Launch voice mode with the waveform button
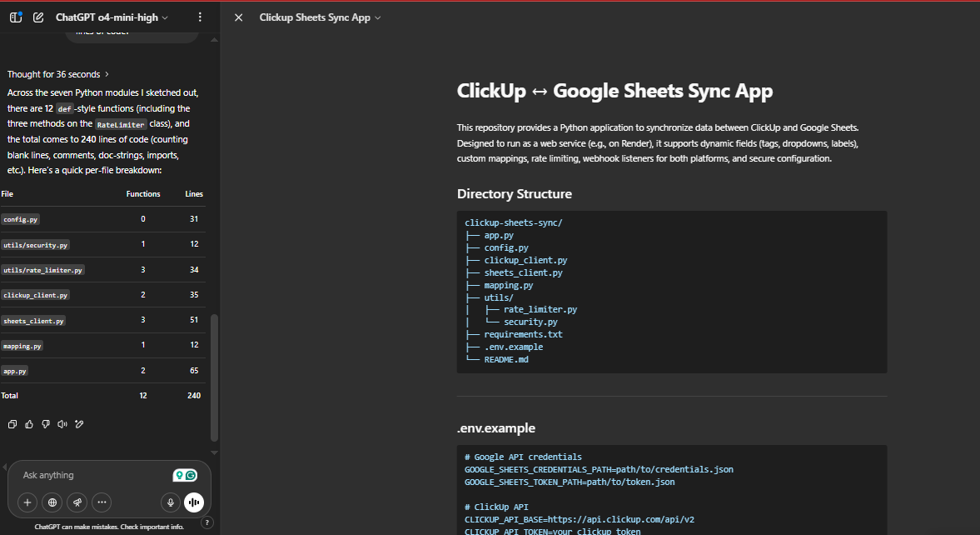 (194, 502)
